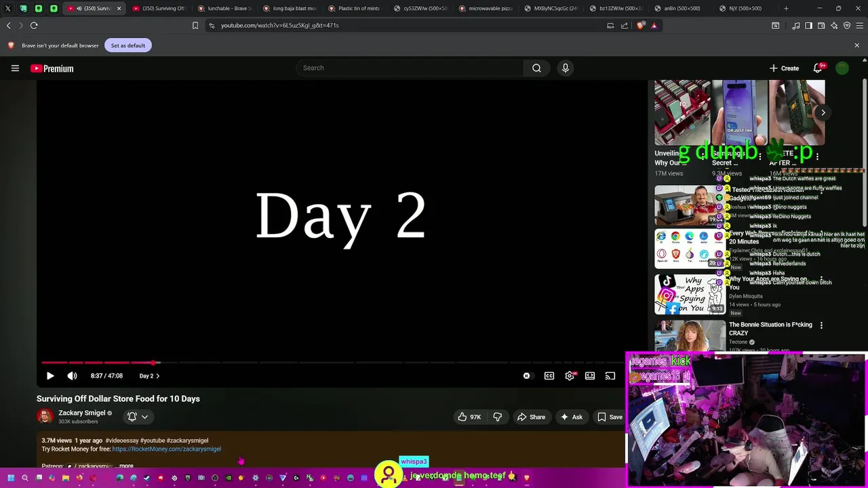Image resolution: width=868 pixels, height=488 pixels.
Task: Open browser share icon in address bar
Action: tap(625, 25)
